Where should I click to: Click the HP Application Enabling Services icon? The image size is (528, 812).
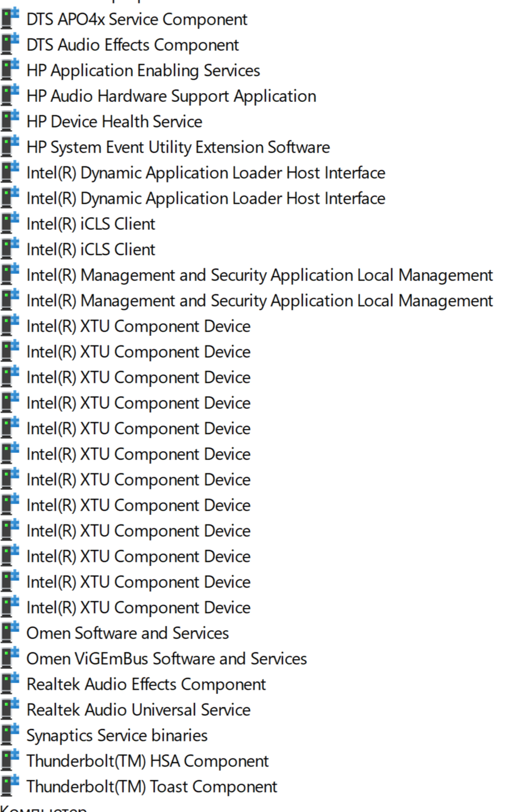9,70
